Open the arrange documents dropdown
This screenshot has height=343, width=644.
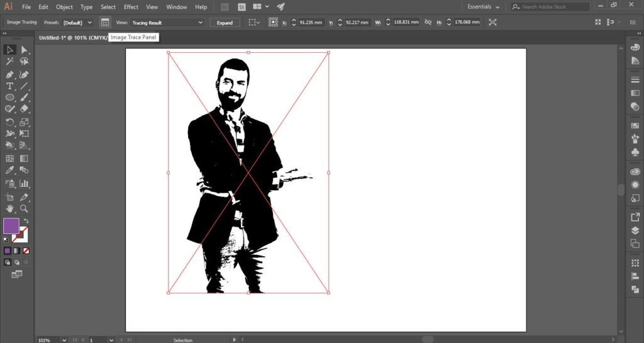(x=261, y=6)
